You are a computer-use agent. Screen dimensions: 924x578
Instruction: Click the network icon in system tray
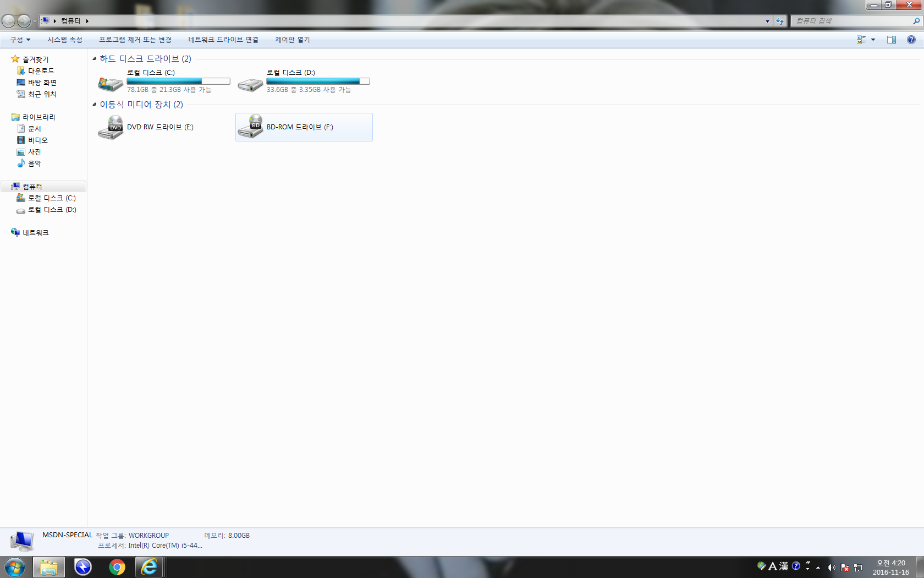[858, 568]
